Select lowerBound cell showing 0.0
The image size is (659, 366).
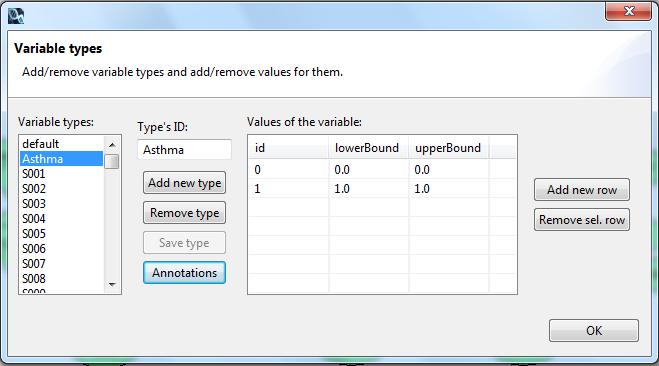tap(369, 170)
